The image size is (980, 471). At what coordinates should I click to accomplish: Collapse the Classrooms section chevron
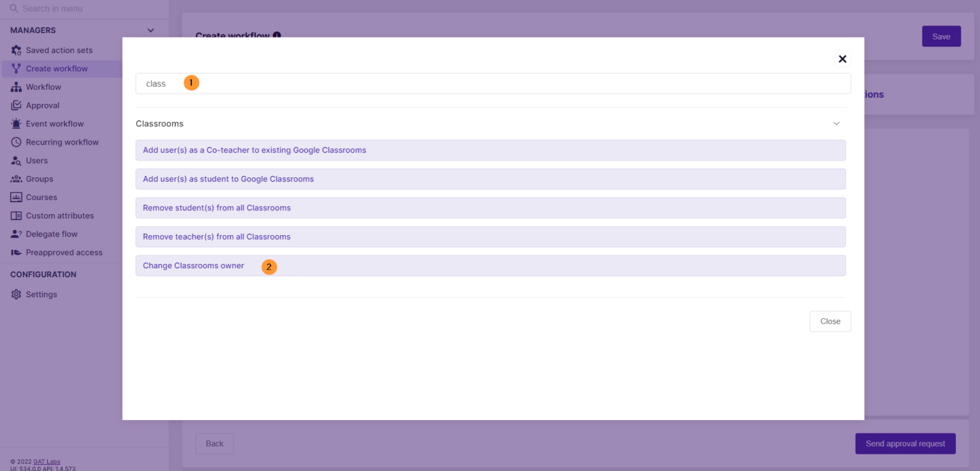tap(836, 123)
